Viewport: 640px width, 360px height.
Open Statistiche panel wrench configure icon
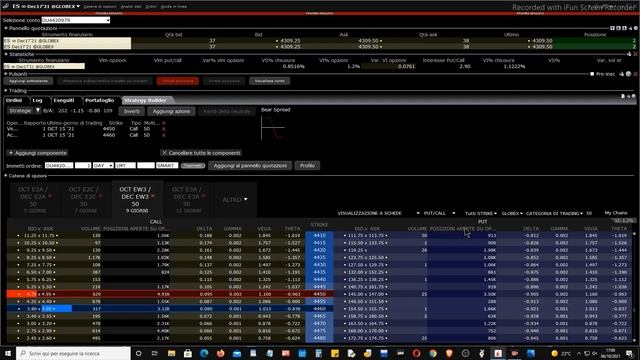(x=629, y=54)
